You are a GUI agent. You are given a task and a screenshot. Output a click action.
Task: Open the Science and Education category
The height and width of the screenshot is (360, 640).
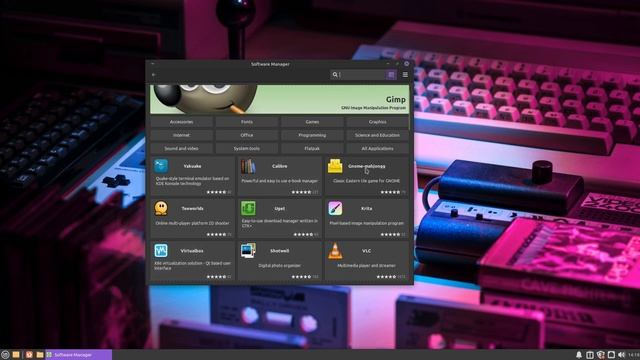[x=378, y=135]
